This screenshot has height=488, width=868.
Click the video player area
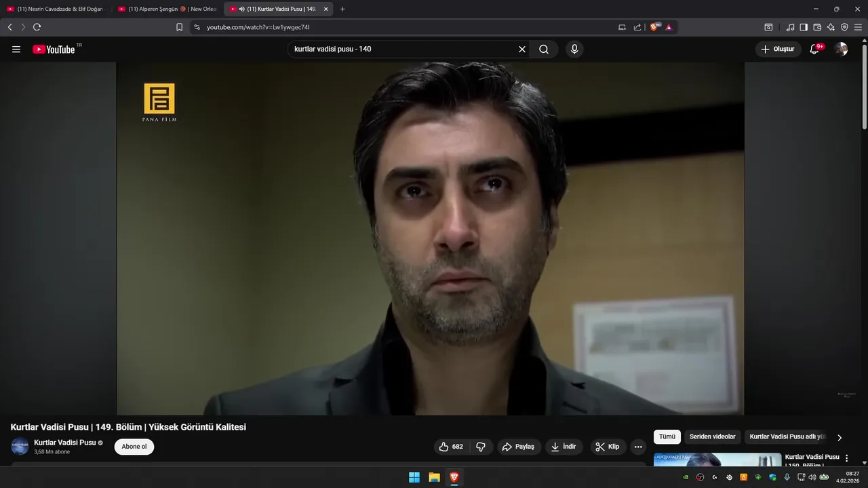pos(430,239)
